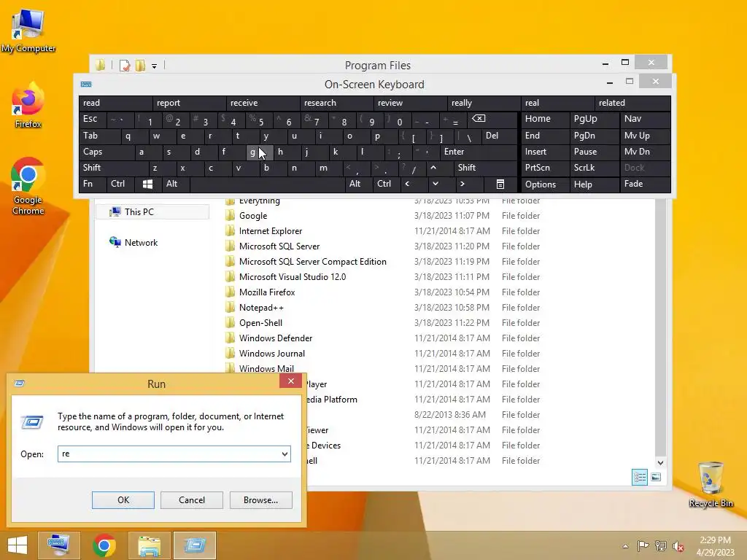The image size is (747, 560).
Task: Tap the context menu key on keyboard
Action: 500,184
